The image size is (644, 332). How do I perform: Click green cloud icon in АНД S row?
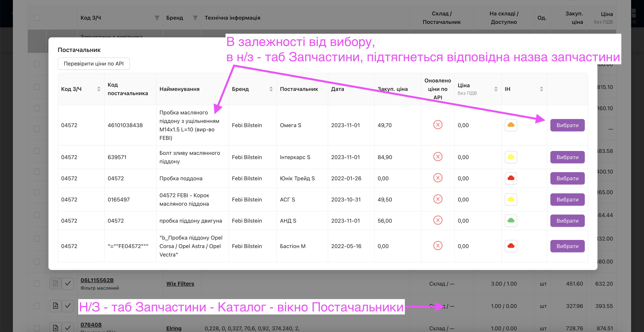[511, 220]
